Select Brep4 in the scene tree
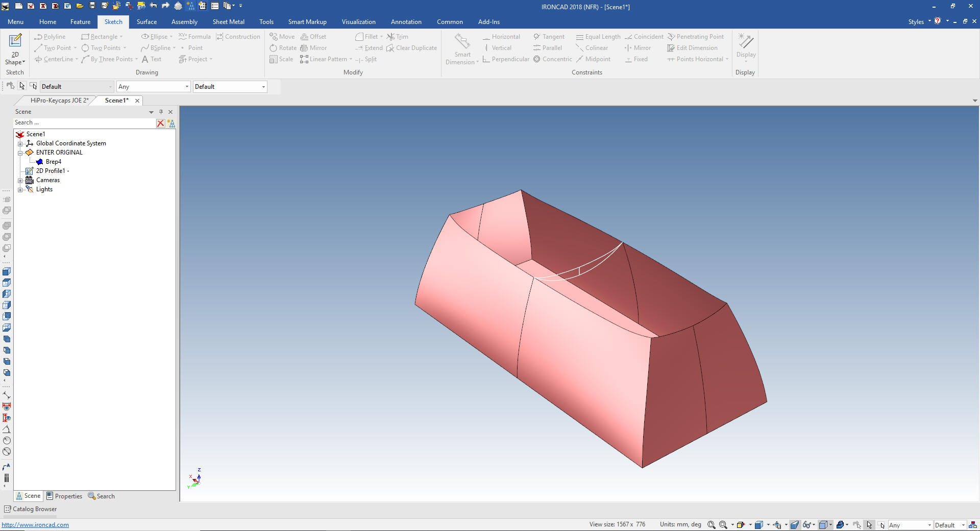980x531 pixels. click(53, 162)
